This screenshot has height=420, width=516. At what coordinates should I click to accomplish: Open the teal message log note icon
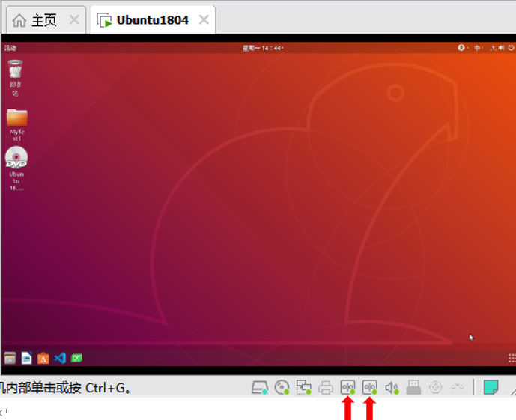491,387
